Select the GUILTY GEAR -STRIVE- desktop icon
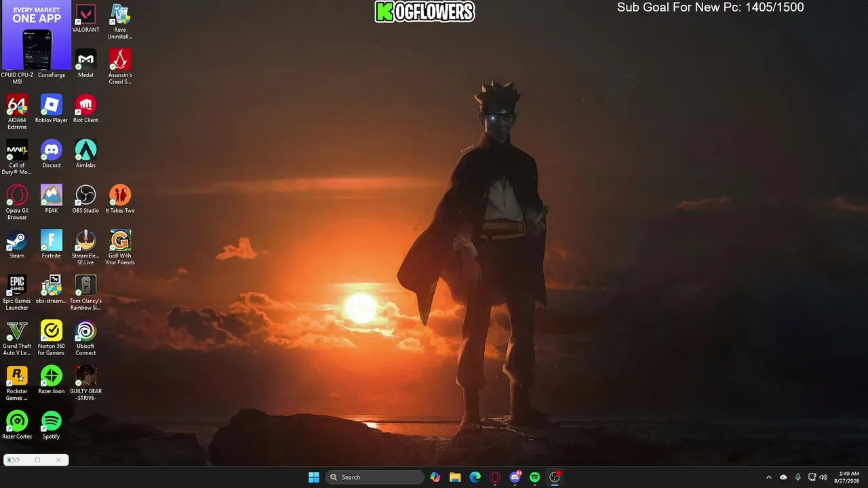Viewport: 868px width, 488px height. click(85, 383)
